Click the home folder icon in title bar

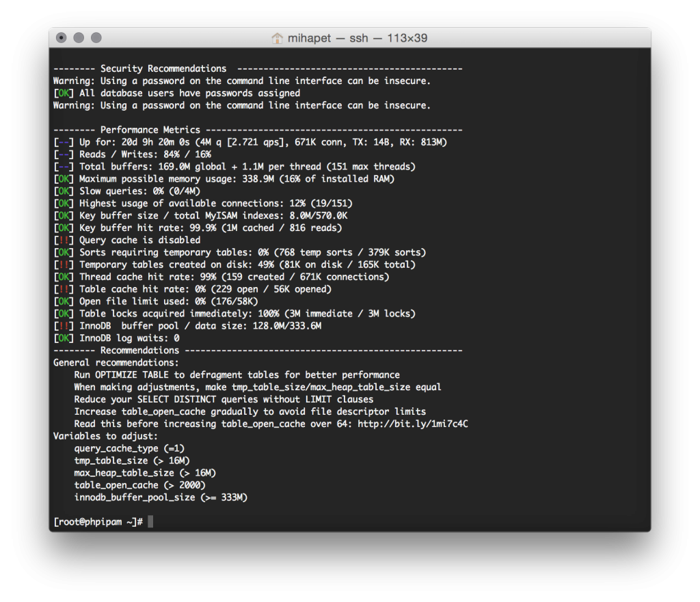click(x=278, y=38)
